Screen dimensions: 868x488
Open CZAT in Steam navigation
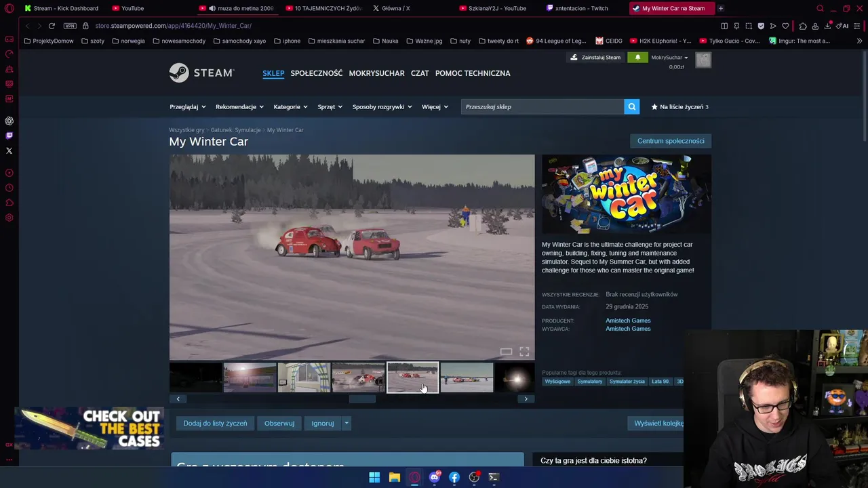420,73
